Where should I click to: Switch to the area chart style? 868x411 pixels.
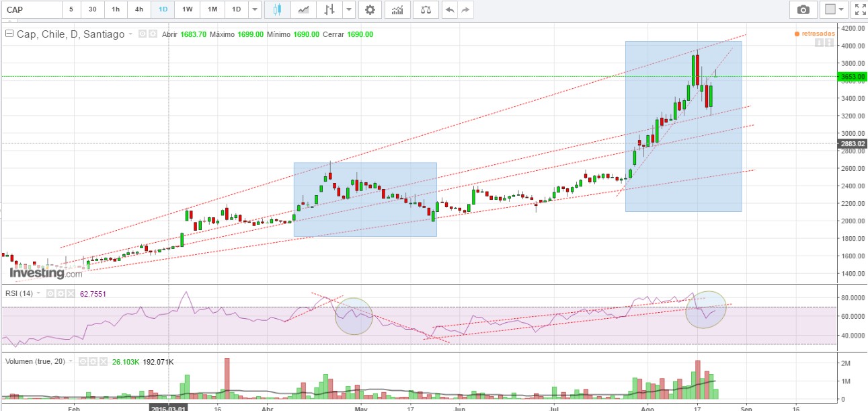click(304, 9)
